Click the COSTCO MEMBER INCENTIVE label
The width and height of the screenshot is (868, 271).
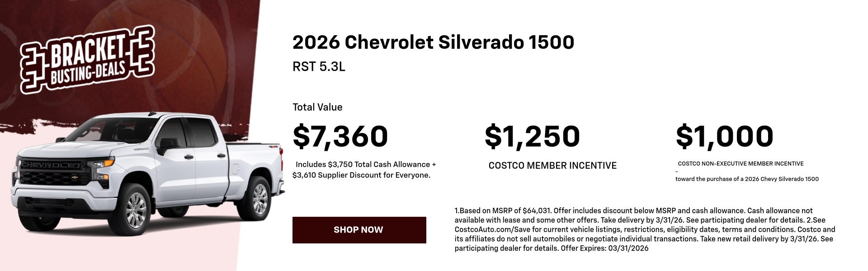click(552, 166)
